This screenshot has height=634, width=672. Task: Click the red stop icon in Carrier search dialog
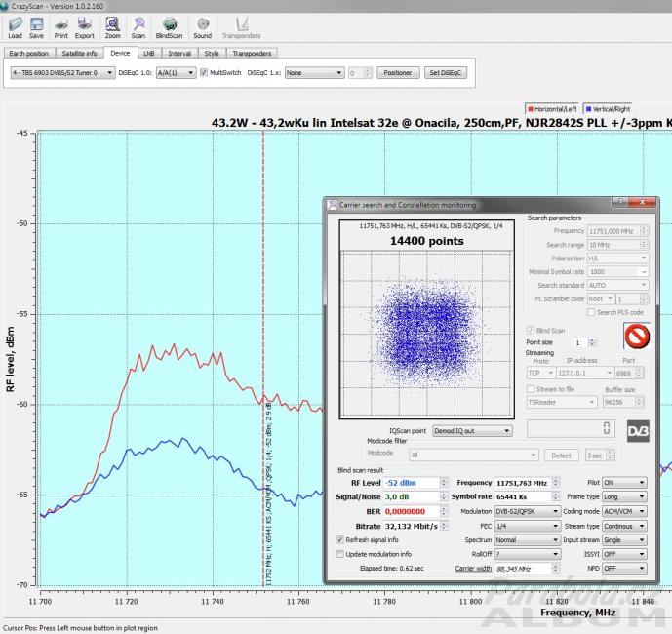tap(637, 336)
